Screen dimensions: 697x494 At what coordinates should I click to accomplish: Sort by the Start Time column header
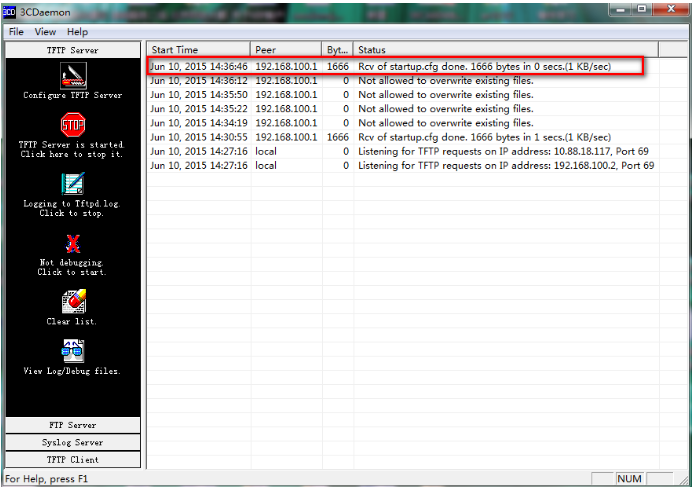(x=199, y=50)
